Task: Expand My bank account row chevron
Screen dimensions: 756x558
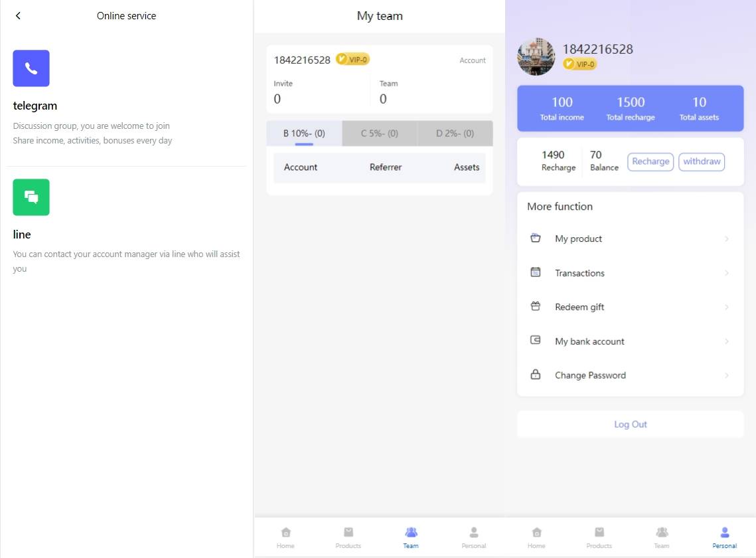Action: coord(727,341)
